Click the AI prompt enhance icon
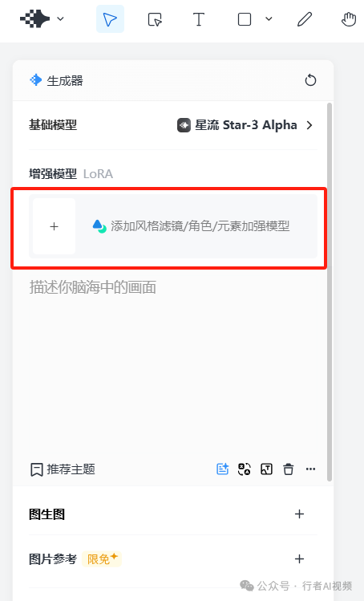Screen dimensions: 364x601 point(223,469)
